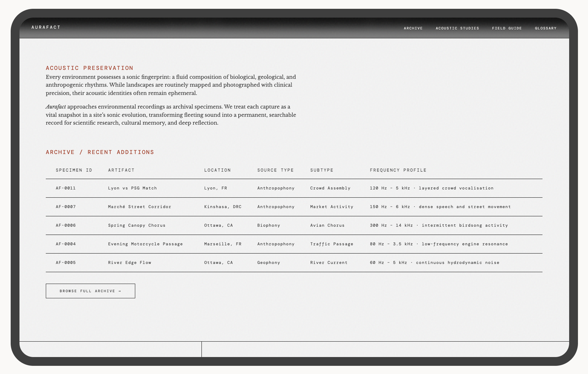
Task: Click the ARTIFACT column header
Action: coord(121,170)
